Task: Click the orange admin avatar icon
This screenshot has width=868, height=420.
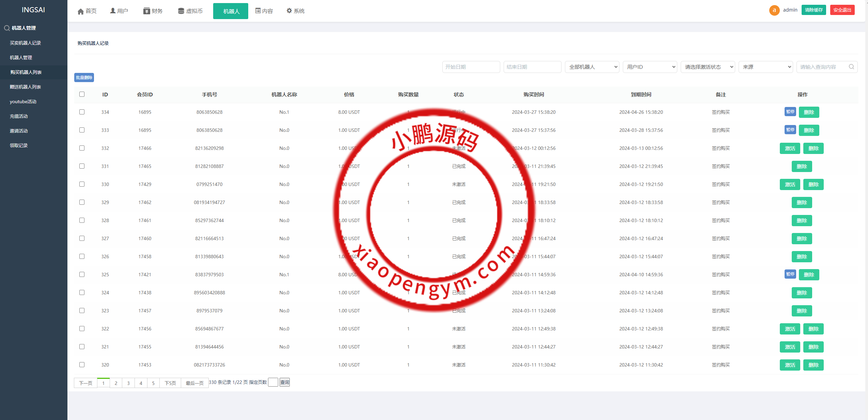Action: click(774, 10)
